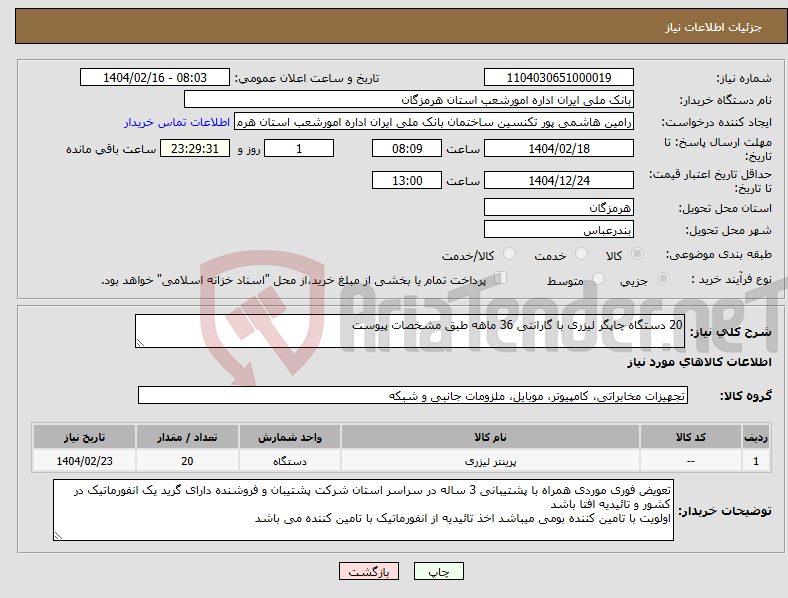The image size is (788, 598).
Task: Click the remaining time field 23:29:31
Action: 195,149
